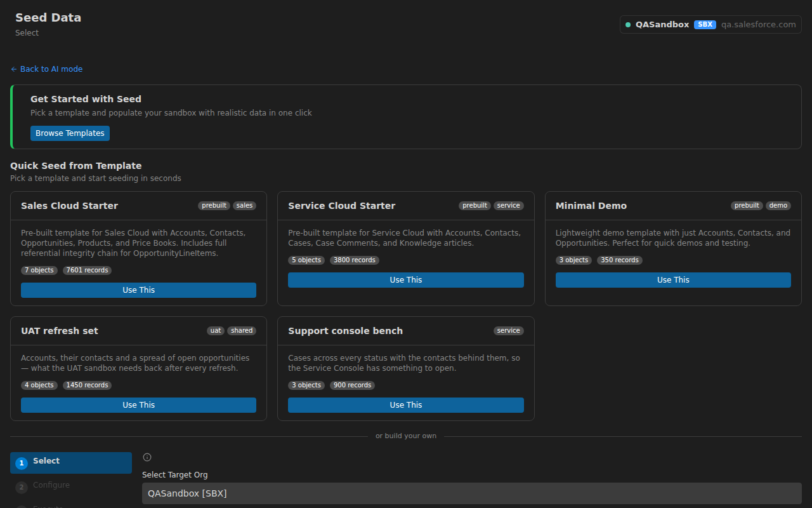Image resolution: width=812 pixels, height=508 pixels.
Task: Click the Service Cloud Starter title
Action: point(342,206)
